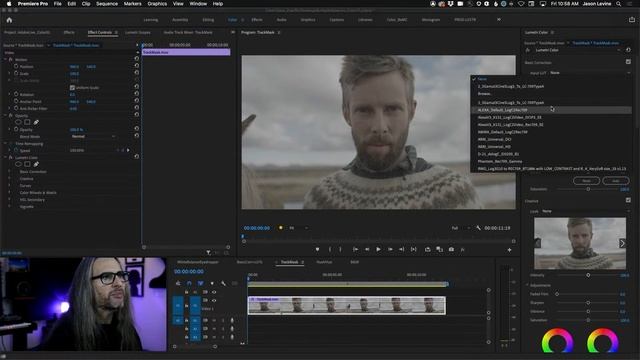The height and width of the screenshot is (360, 640).
Task: Open the Program Monitor zoom level Fit dropdown
Action: click(x=298, y=228)
